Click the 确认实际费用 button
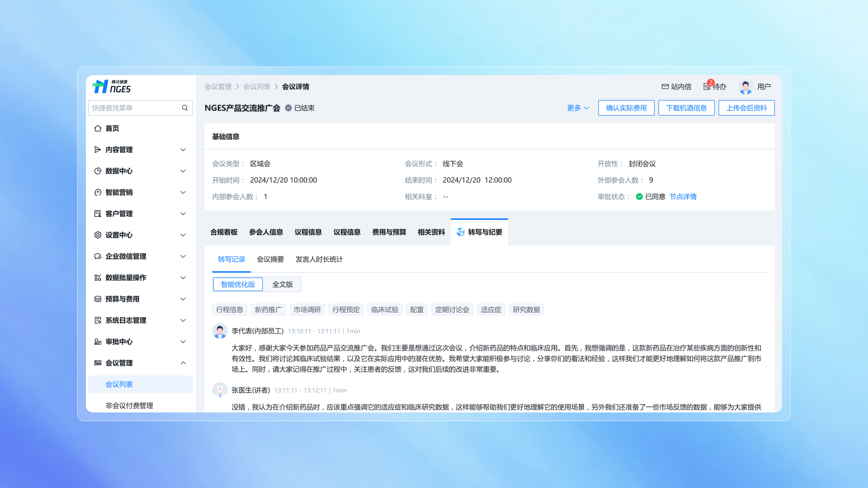The height and width of the screenshot is (488, 868). pyautogui.click(x=626, y=108)
